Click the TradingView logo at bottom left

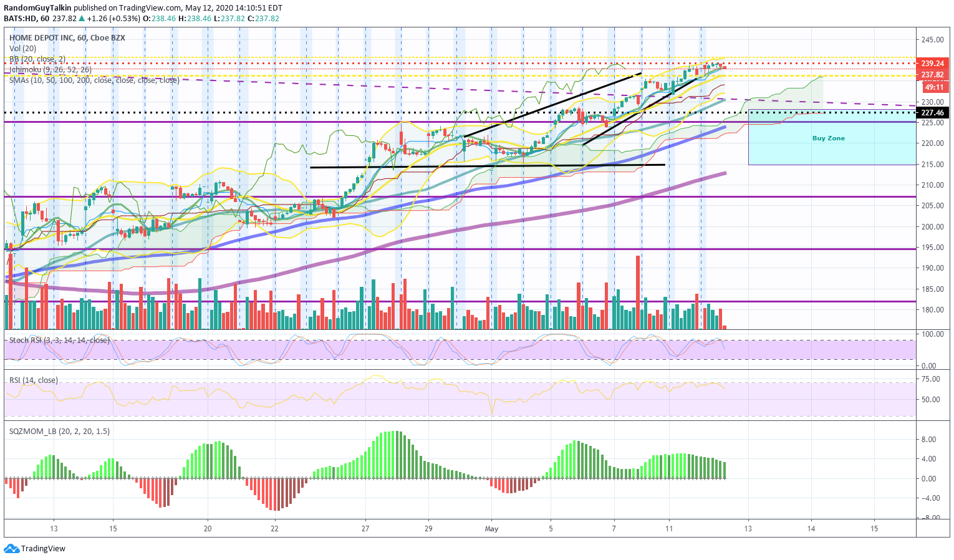[34, 549]
